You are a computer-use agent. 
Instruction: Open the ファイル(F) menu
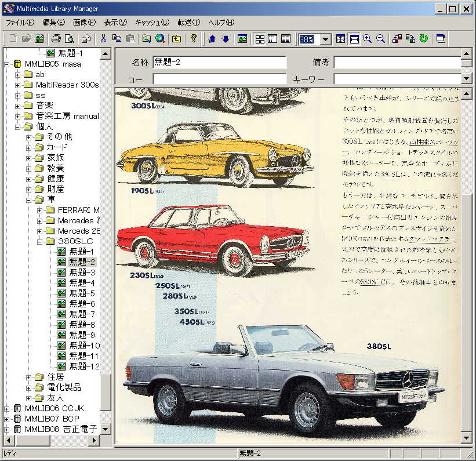(20, 23)
